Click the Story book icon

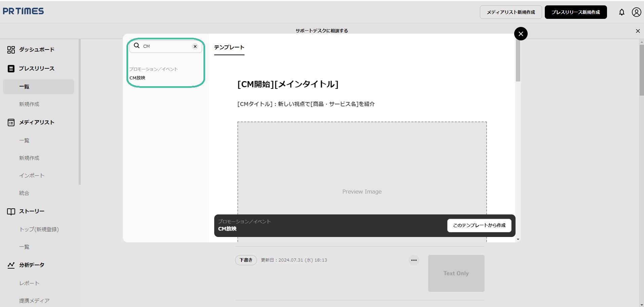click(11, 211)
